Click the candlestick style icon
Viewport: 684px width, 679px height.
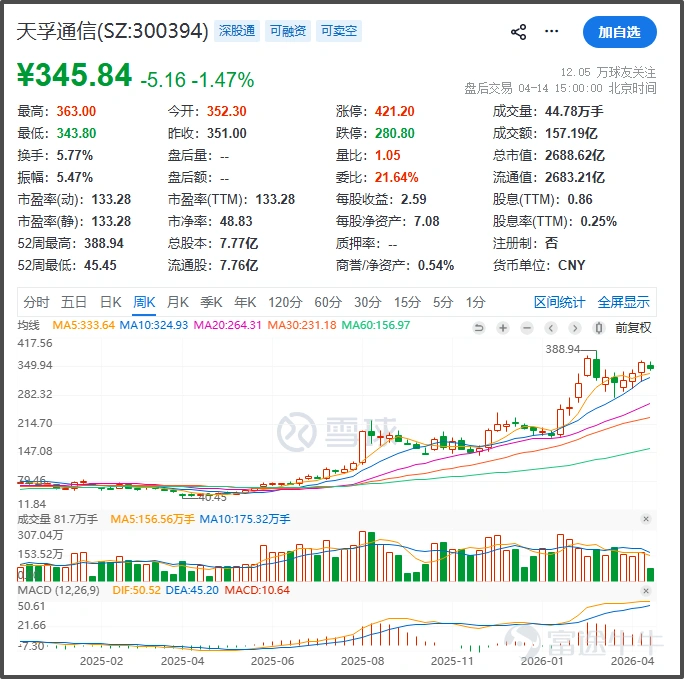[x=599, y=328]
